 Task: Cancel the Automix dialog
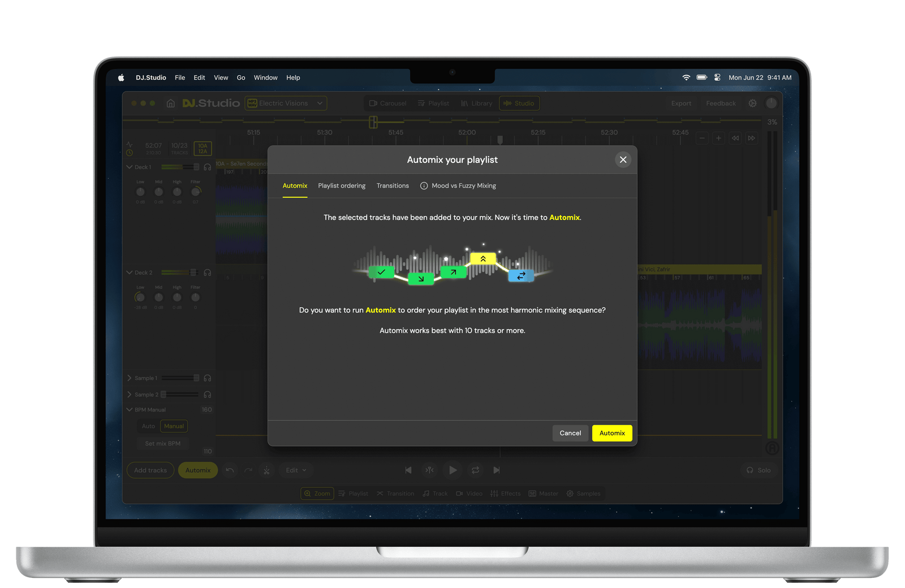pyautogui.click(x=570, y=433)
